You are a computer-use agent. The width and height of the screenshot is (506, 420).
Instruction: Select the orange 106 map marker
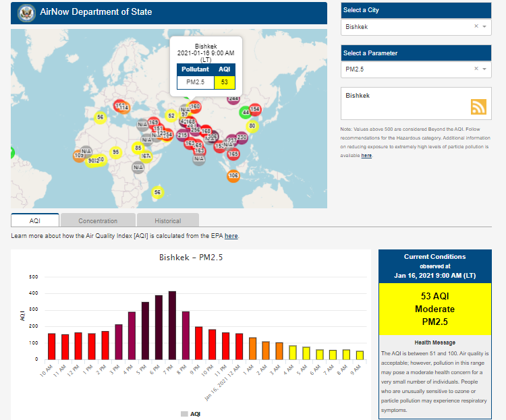233,176
